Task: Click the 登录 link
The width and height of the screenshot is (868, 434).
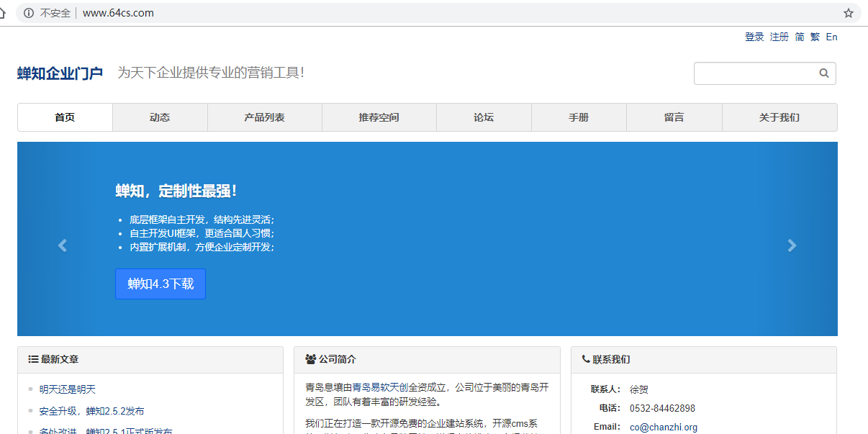Action: tap(754, 37)
